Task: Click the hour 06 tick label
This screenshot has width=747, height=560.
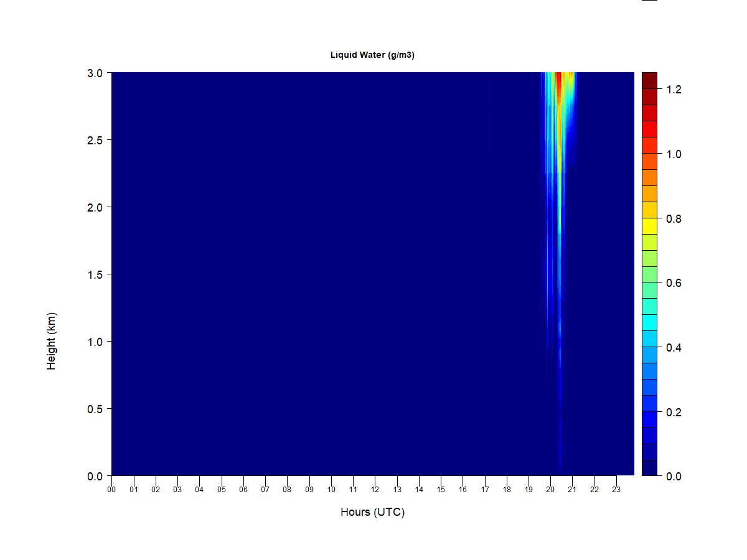Action: [243, 490]
